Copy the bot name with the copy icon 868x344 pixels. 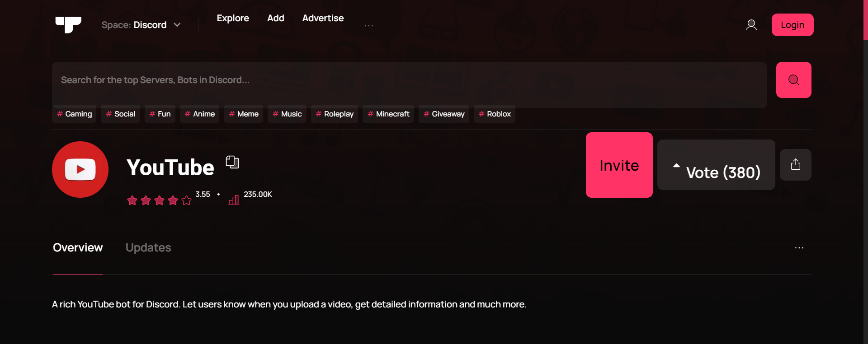point(232,162)
